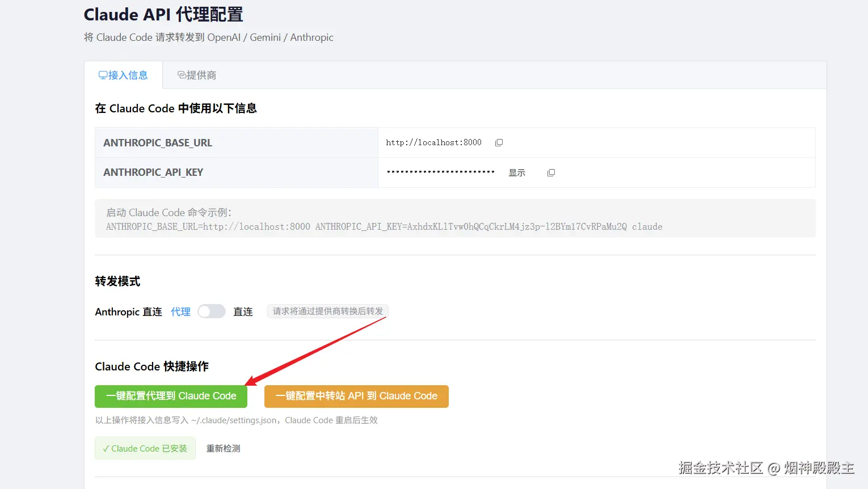
Task: Click the ANTHROPIC_API_KEY label cell
Action: (x=237, y=172)
